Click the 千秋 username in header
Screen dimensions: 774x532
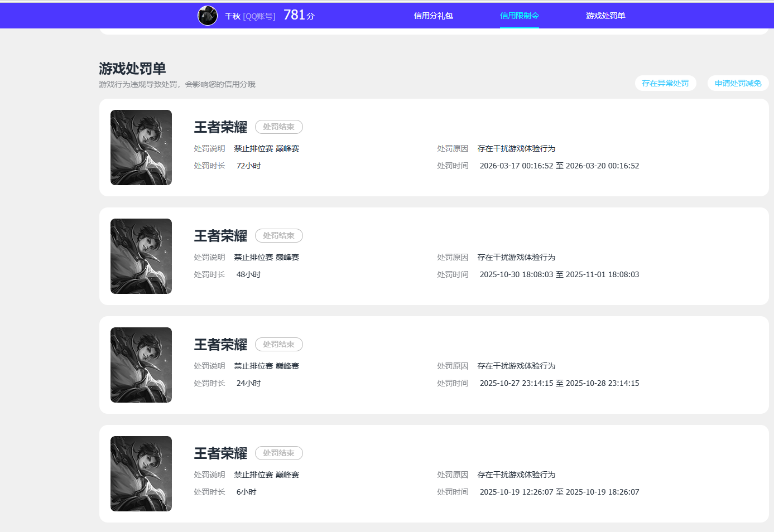click(232, 16)
